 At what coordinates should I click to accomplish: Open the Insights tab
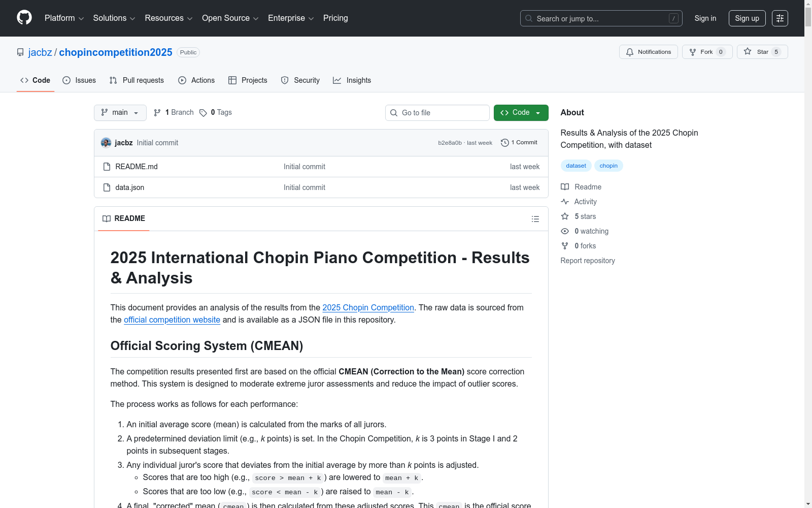pos(352,80)
